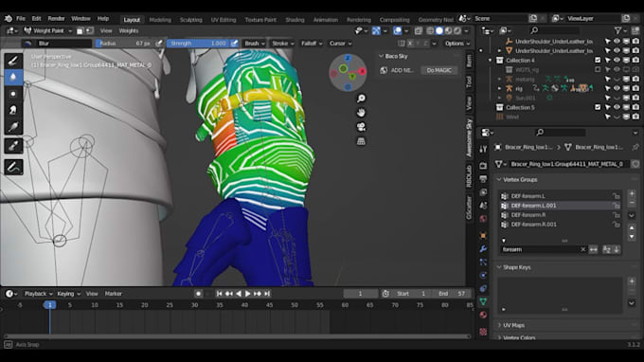The width and height of the screenshot is (644, 362).
Task: Select the Average brush tool
Action: tap(13, 94)
